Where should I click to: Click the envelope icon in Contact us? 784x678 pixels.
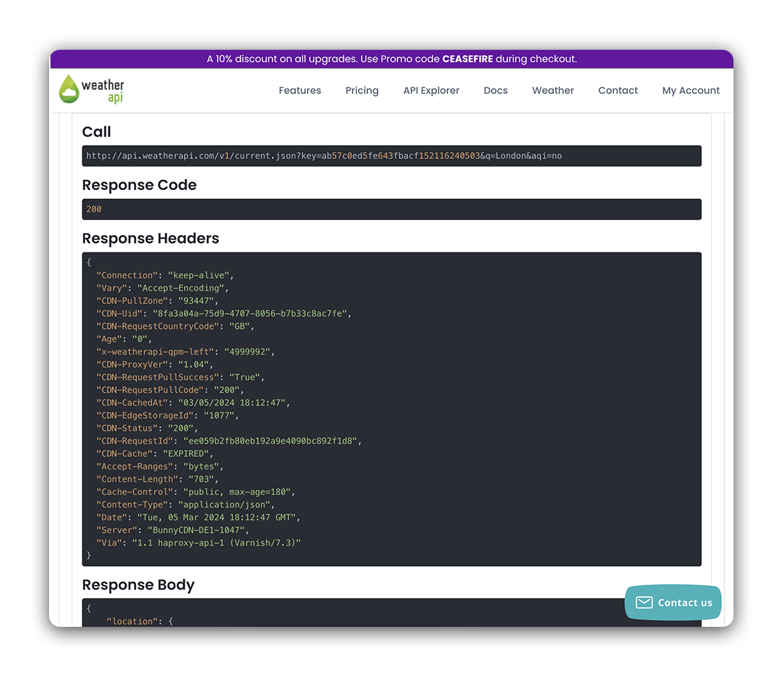pyautogui.click(x=644, y=603)
